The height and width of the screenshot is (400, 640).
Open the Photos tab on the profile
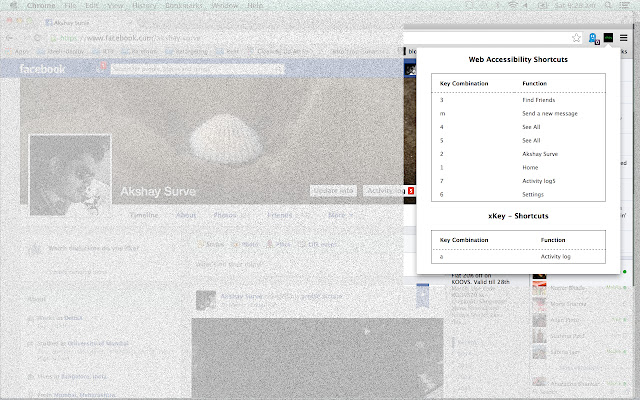(x=227, y=214)
